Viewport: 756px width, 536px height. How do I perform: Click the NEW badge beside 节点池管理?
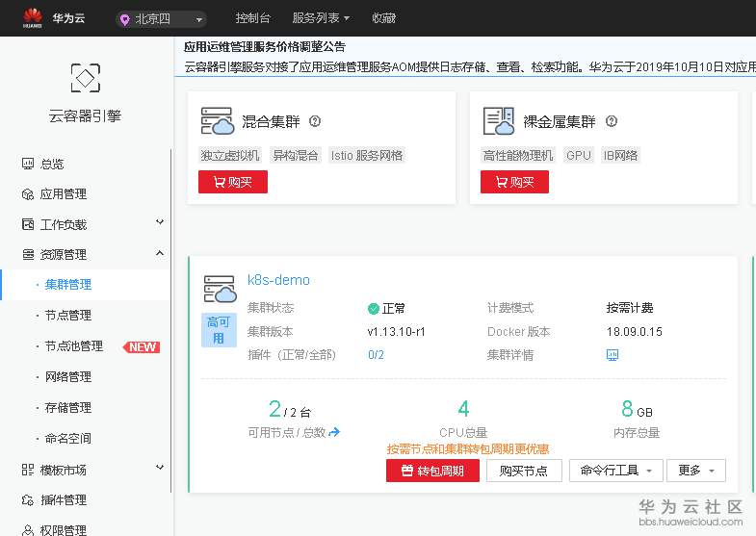[142, 347]
